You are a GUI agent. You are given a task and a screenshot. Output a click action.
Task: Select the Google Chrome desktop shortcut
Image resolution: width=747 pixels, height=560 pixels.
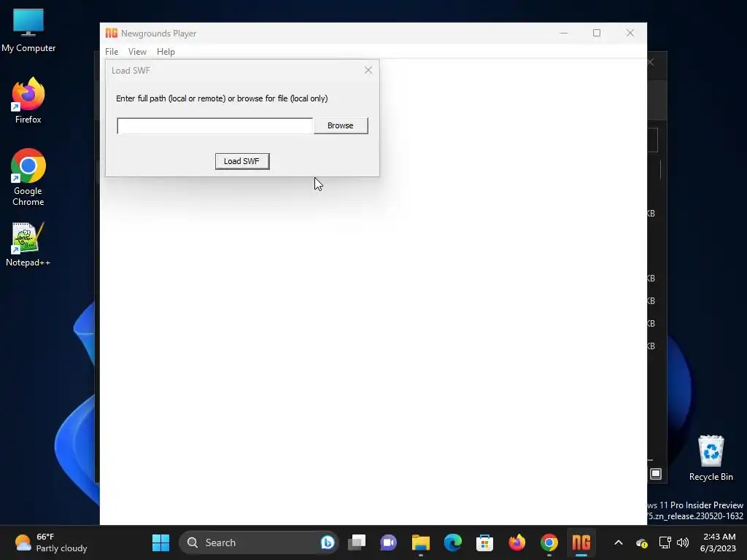click(x=28, y=177)
